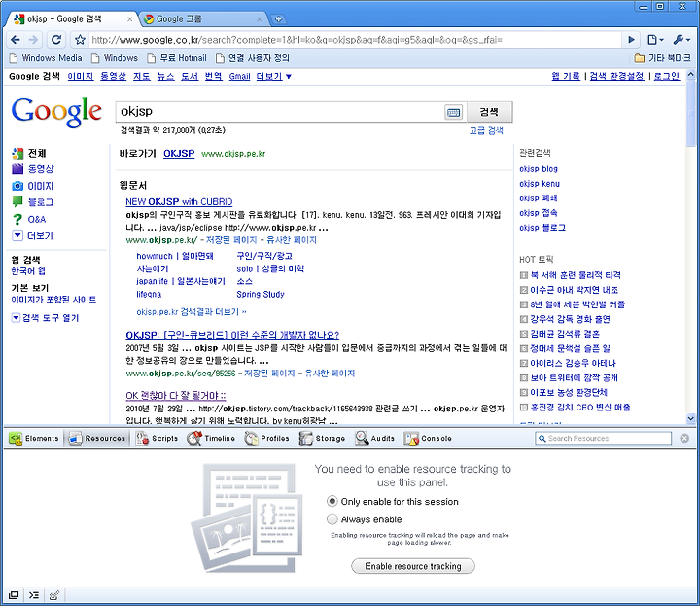Expand 'okjsp.pe.kr 검색결과 더보기'
This screenshot has height=606, width=700.
click(192, 311)
